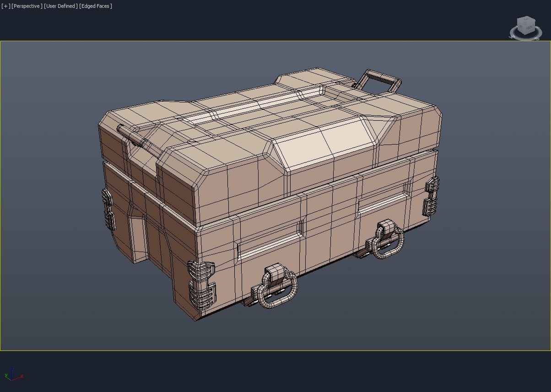Click the FRONT face of the ViewCube
The height and width of the screenshot is (392, 551).
coord(530,28)
